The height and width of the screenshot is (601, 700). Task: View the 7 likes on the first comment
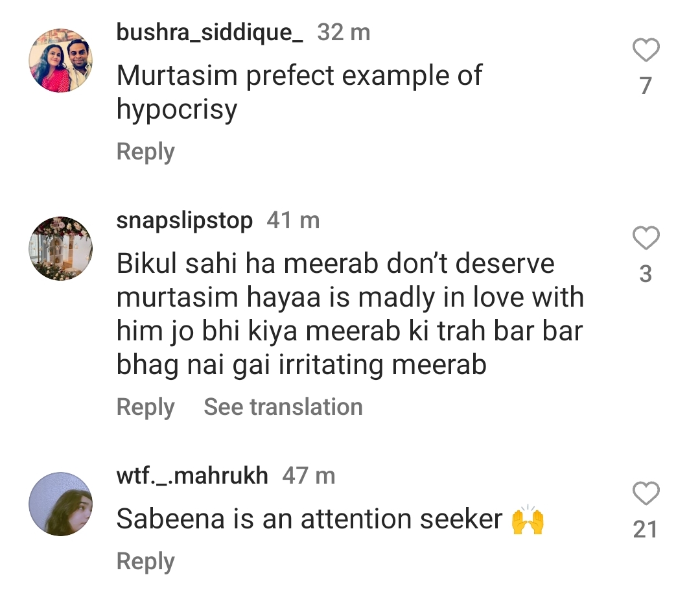pos(645,85)
